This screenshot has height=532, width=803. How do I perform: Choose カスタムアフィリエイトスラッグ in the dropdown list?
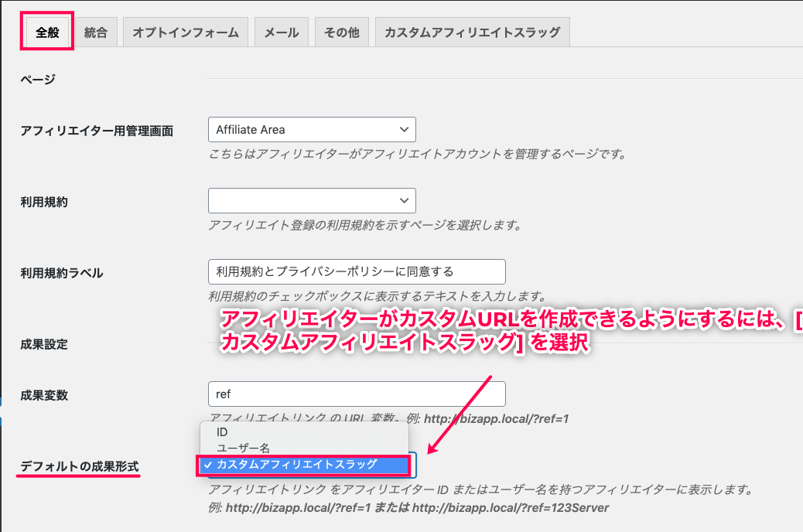click(304, 465)
